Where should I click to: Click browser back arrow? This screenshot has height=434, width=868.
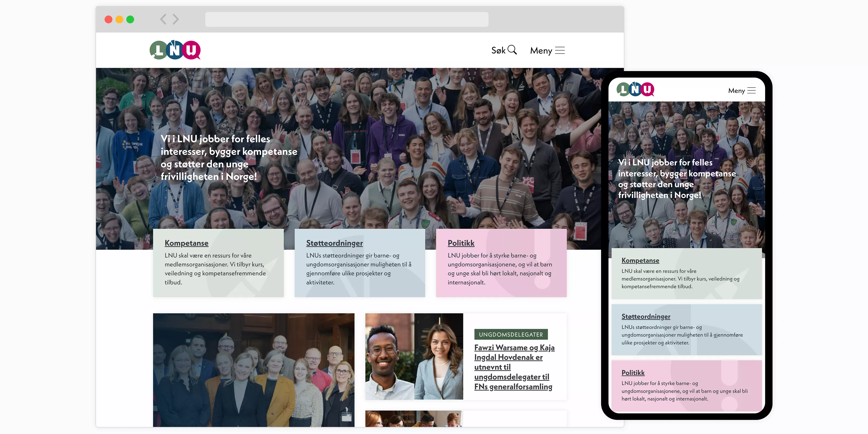(x=163, y=19)
